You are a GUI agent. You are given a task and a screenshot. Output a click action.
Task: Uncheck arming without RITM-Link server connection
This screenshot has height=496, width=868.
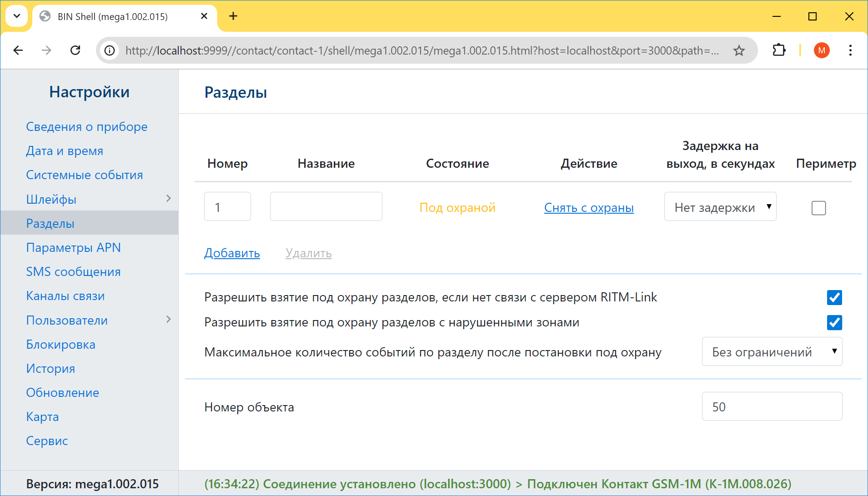[x=834, y=298]
